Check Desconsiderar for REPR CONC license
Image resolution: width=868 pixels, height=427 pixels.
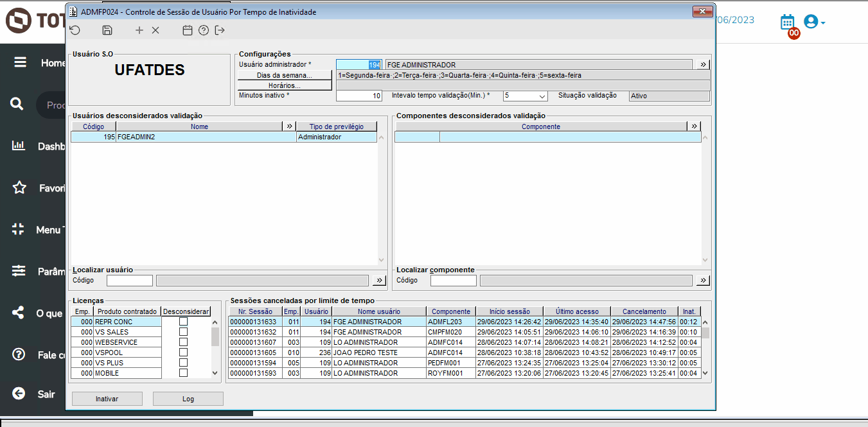[183, 322]
